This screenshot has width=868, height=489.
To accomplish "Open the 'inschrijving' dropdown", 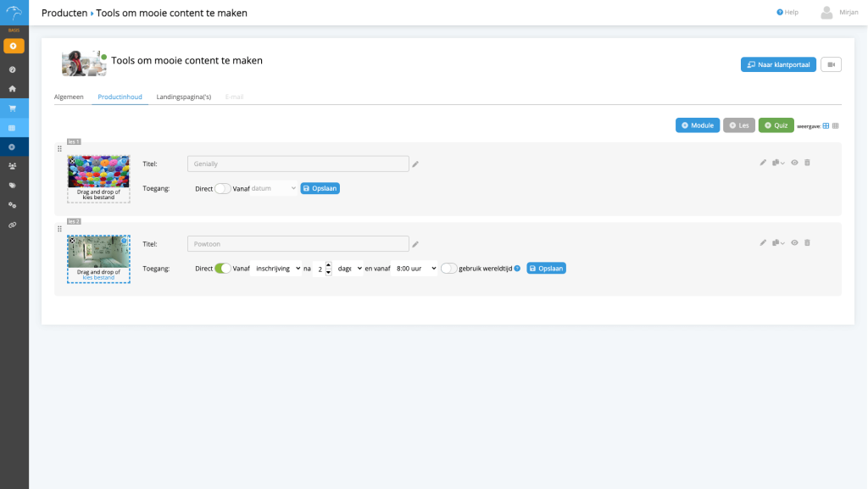I will 275,268.
